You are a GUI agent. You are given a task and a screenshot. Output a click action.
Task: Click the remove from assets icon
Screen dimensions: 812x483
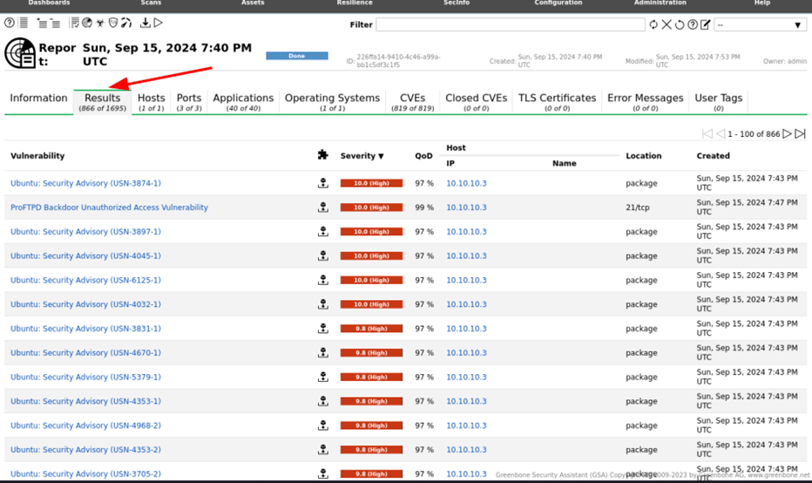pyautogui.click(x=55, y=23)
